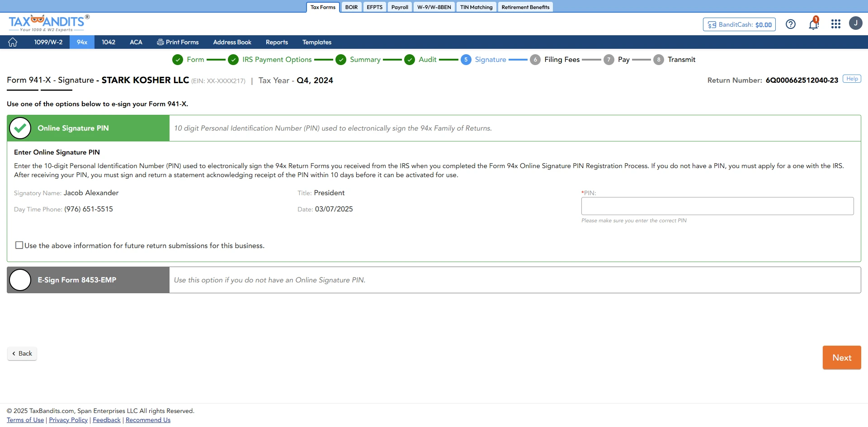868x427 pixels.
Task: Open the Feedback link
Action: click(107, 420)
